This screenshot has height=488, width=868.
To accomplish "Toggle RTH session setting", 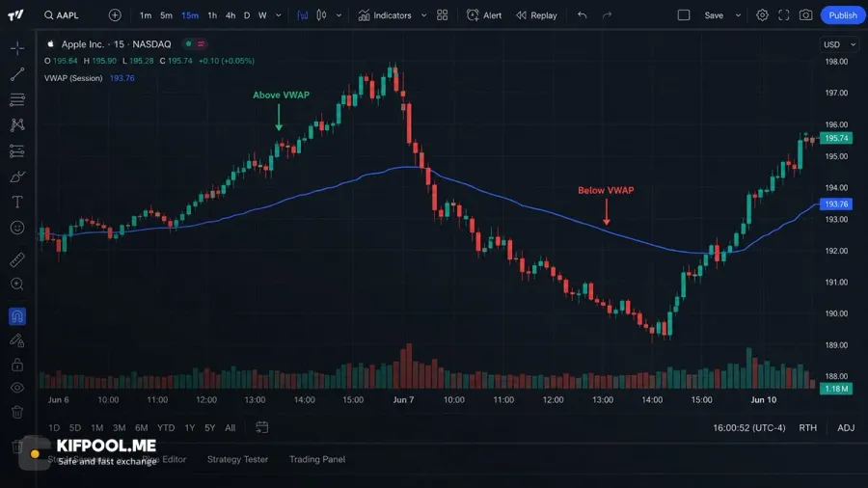I will coord(807,427).
